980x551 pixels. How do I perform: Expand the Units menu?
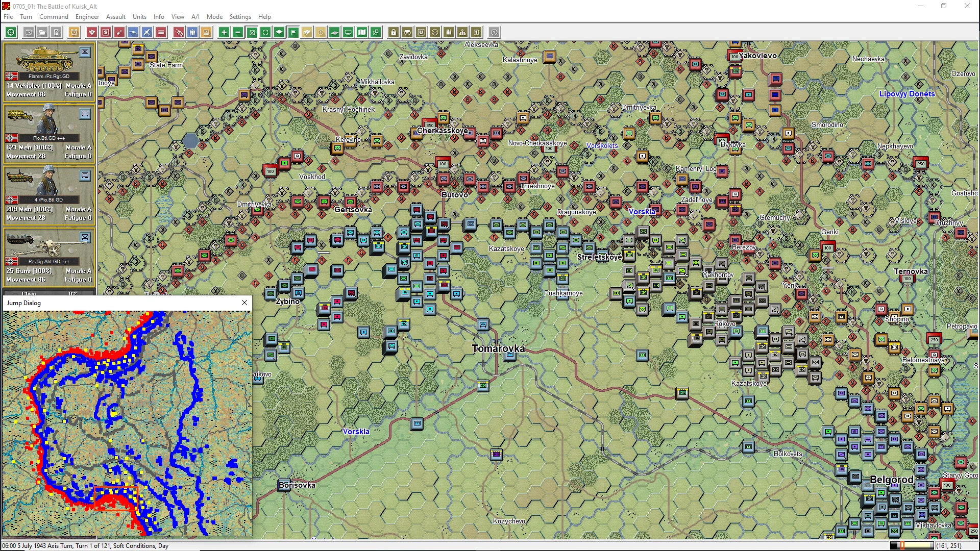click(139, 17)
